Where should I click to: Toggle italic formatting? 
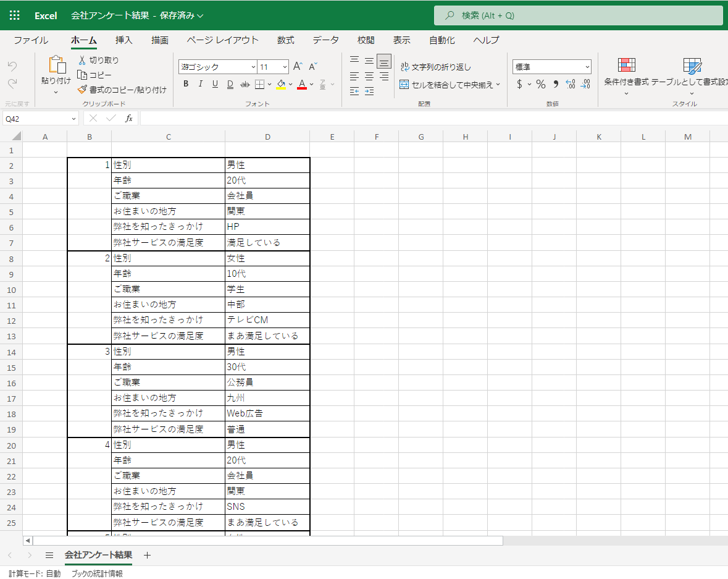tap(200, 83)
